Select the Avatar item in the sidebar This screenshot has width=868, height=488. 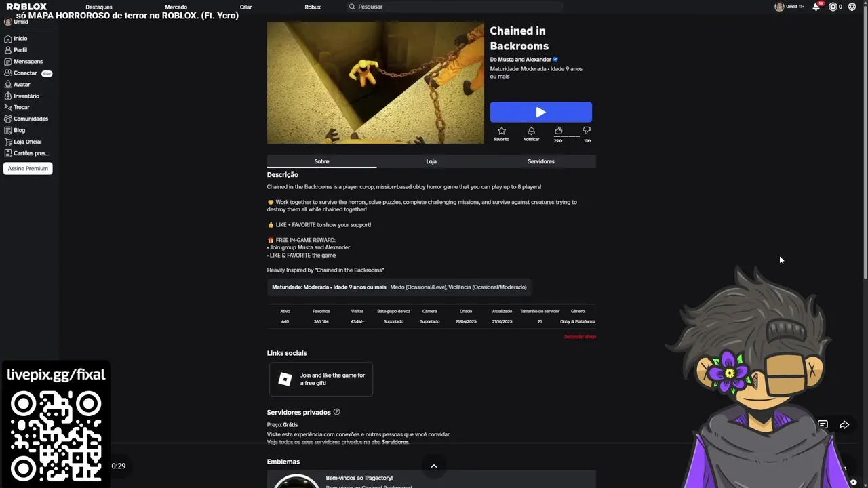[x=22, y=85]
